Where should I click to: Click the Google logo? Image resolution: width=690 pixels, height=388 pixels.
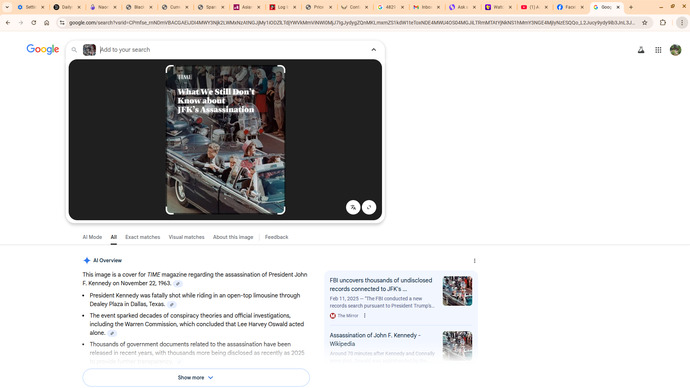click(43, 49)
